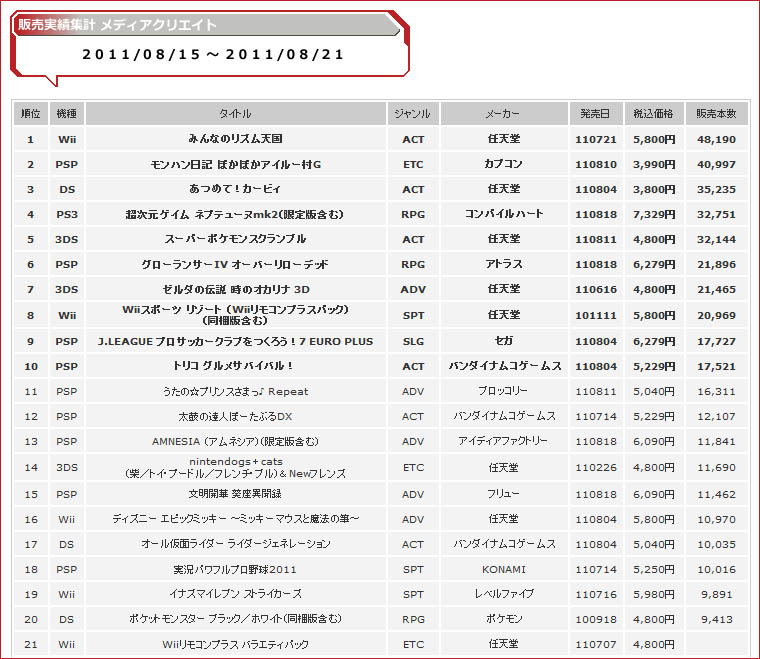Click the maker レベルファイブ
760x659 pixels.
pyautogui.click(x=504, y=594)
